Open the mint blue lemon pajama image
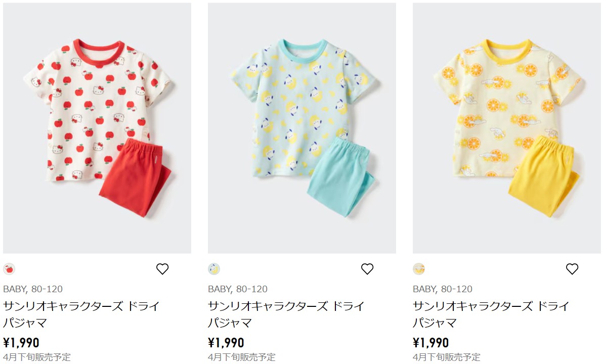Image resolution: width=603 pixels, height=364 pixels. click(x=302, y=128)
